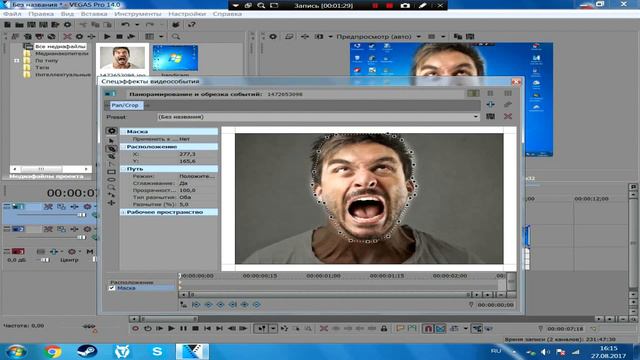The image size is (640, 360).
Task: Select the anchor creation pen tool
Action: [x=111, y=149]
